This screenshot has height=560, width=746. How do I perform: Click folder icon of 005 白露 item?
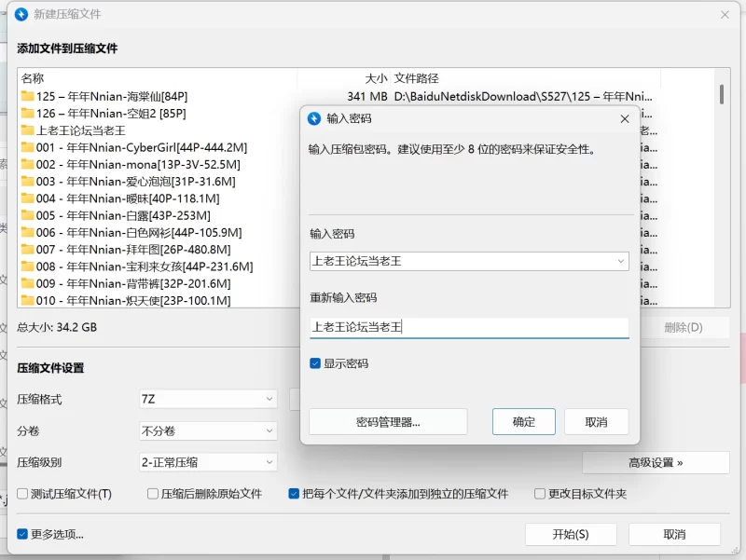pyautogui.click(x=28, y=215)
